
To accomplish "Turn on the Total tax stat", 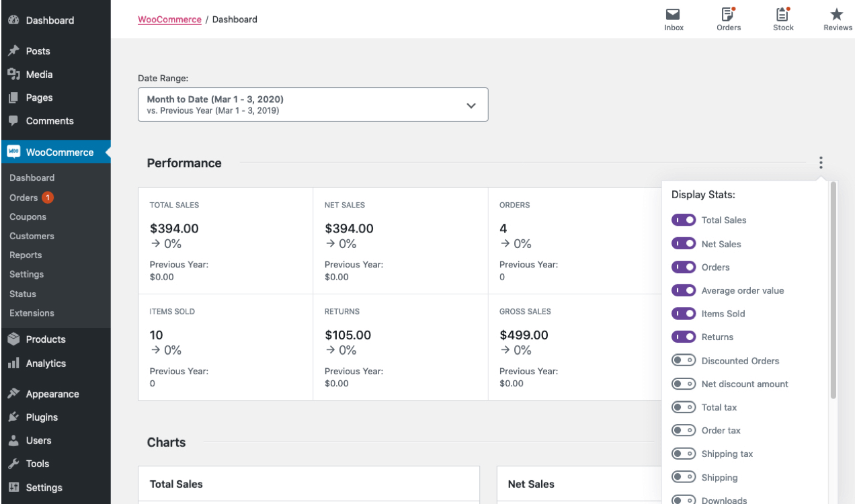I will coord(684,407).
